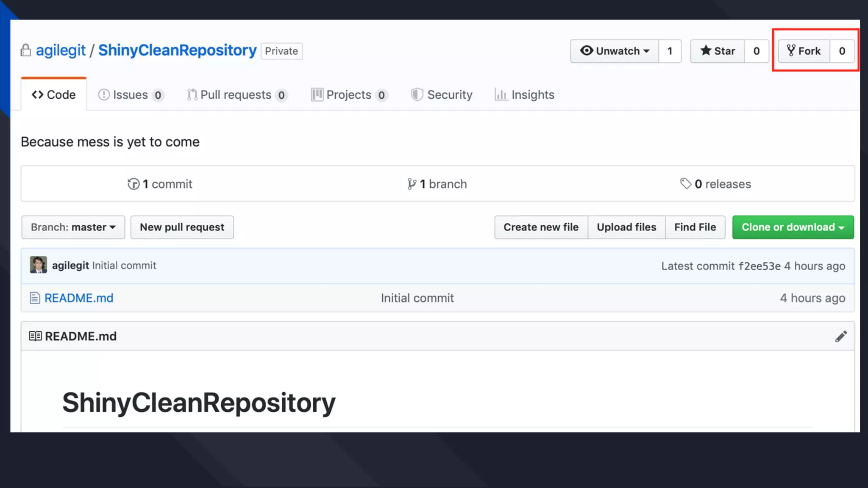The height and width of the screenshot is (488, 868).
Task: Expand the Branch: master selector
Action: tap(73, 227)
